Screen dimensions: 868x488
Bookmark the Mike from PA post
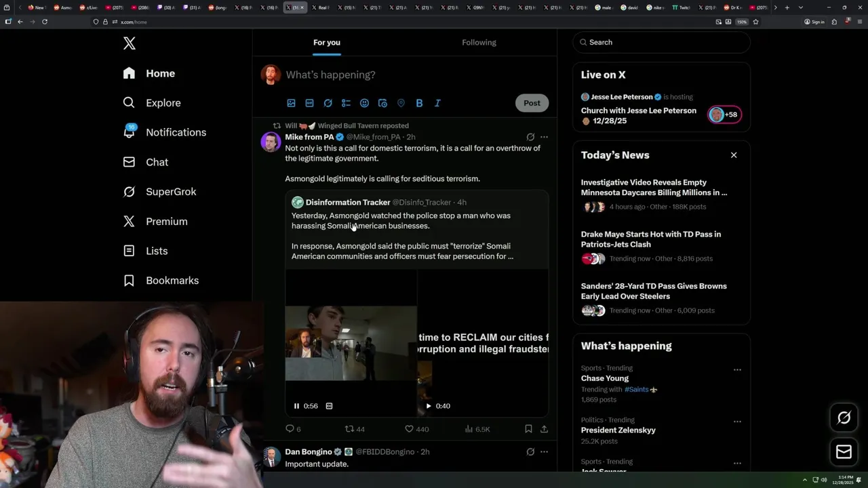[x=528, y=429]
